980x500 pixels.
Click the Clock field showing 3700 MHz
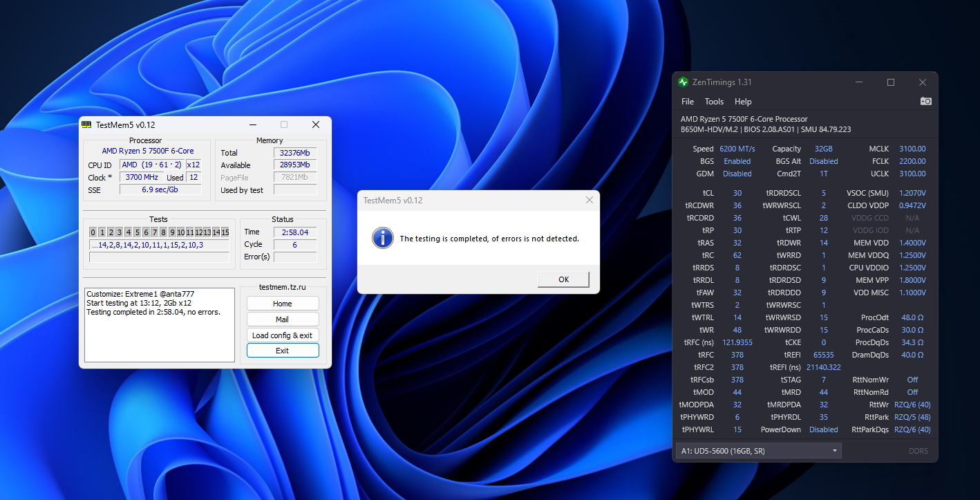pyautogui.click(x=142, y=178)
